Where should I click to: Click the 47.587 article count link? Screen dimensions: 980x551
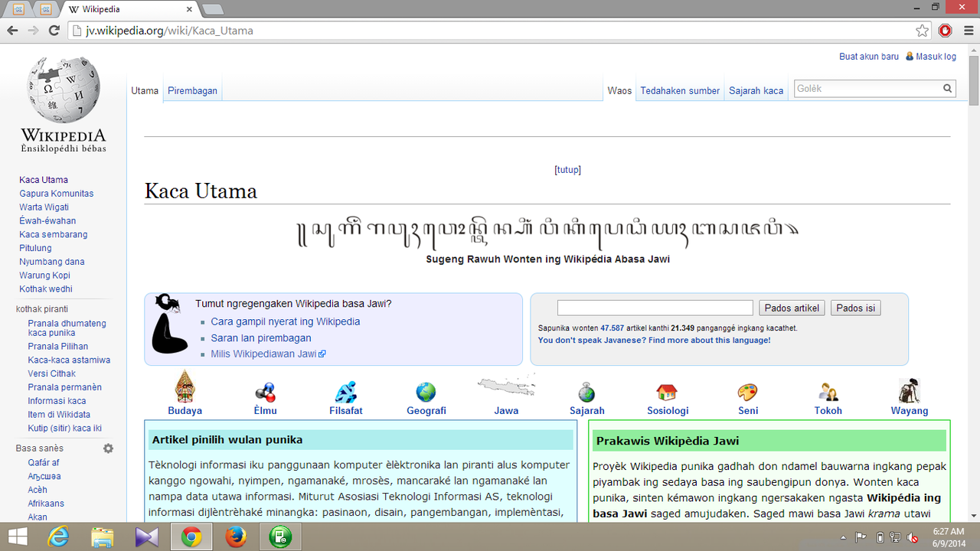(612, 328)
